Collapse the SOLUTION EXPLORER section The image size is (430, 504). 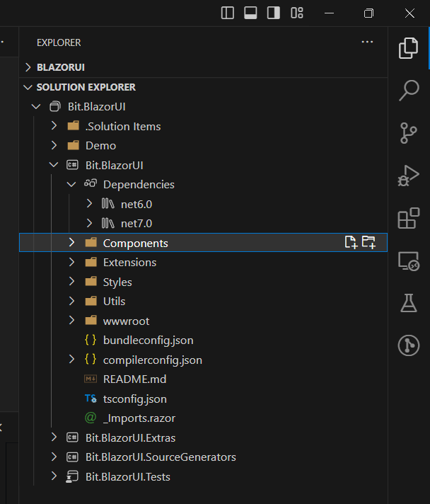28,87
